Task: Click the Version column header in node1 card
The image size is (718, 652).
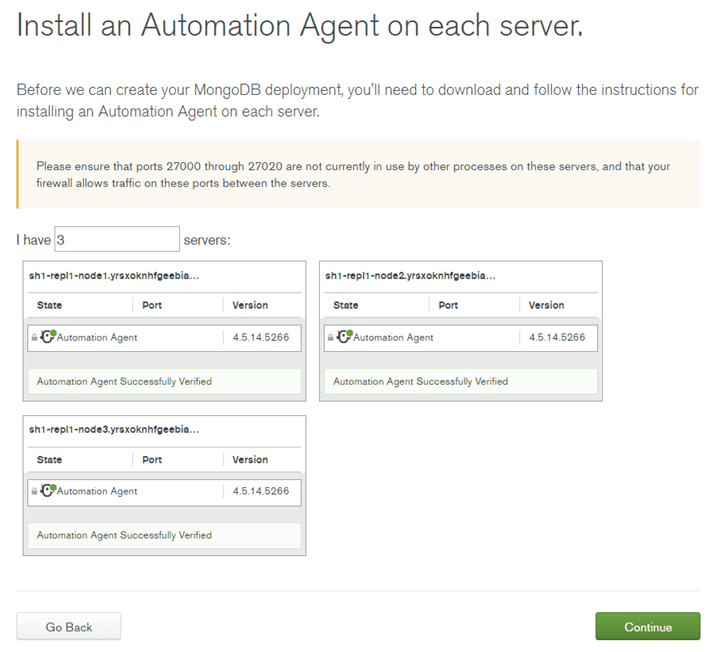Action: 250,305
